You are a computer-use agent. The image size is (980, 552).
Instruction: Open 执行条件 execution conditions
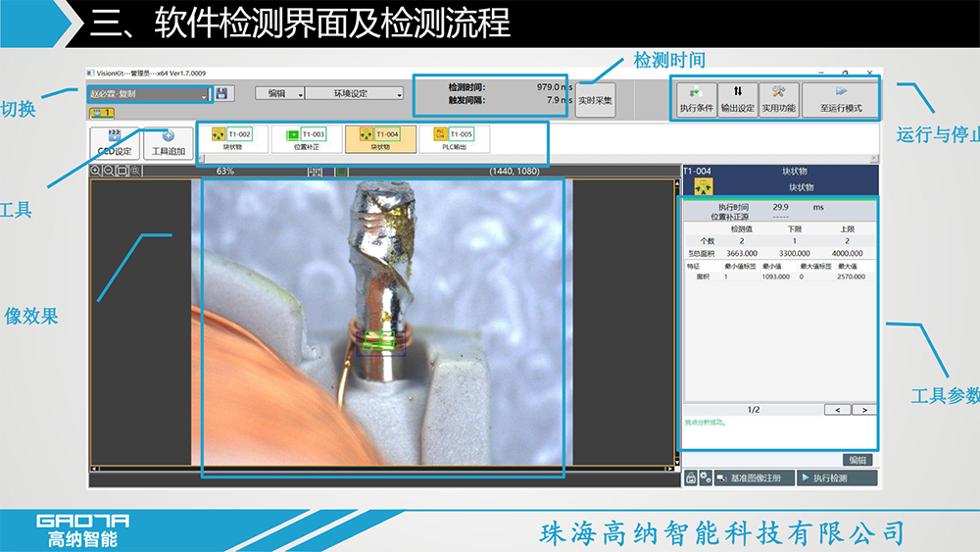(696, 99)
